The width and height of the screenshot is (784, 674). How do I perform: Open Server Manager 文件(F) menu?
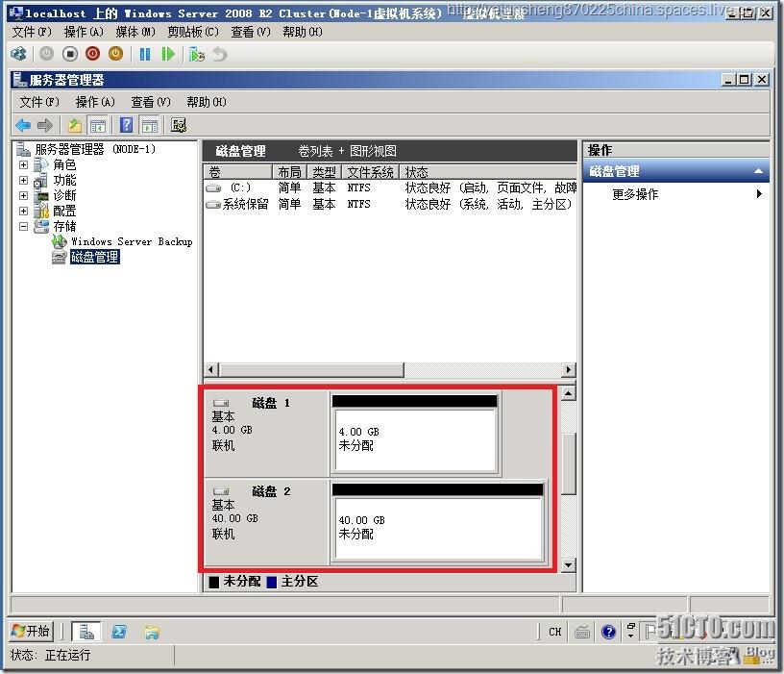point(39,102)
